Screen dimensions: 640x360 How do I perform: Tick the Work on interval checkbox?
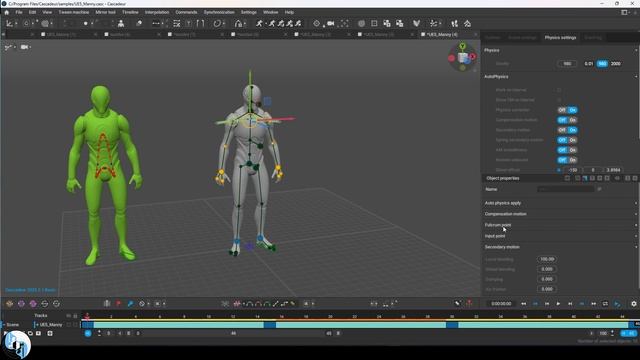(559, 90)
